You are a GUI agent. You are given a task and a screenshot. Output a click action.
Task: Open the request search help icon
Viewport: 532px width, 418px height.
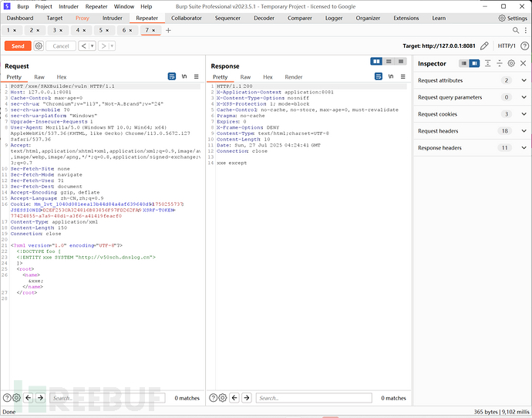click(7, 398)
